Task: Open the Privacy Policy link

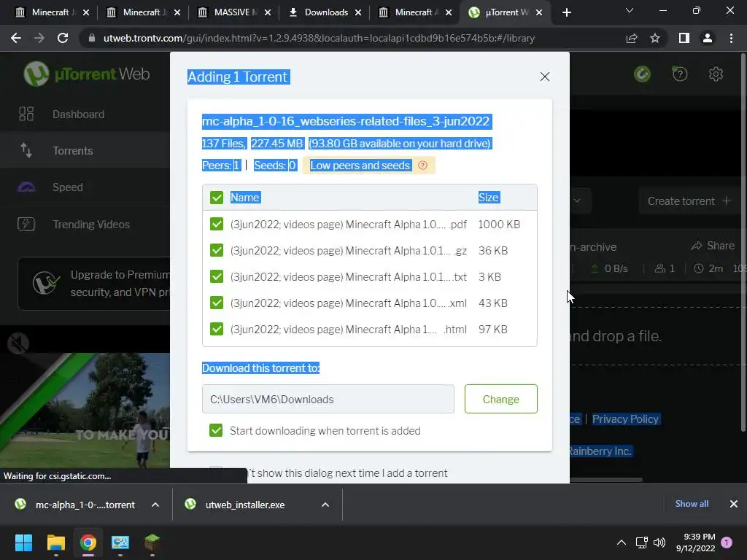Action: pyautogui.click(x=625, y=419)
